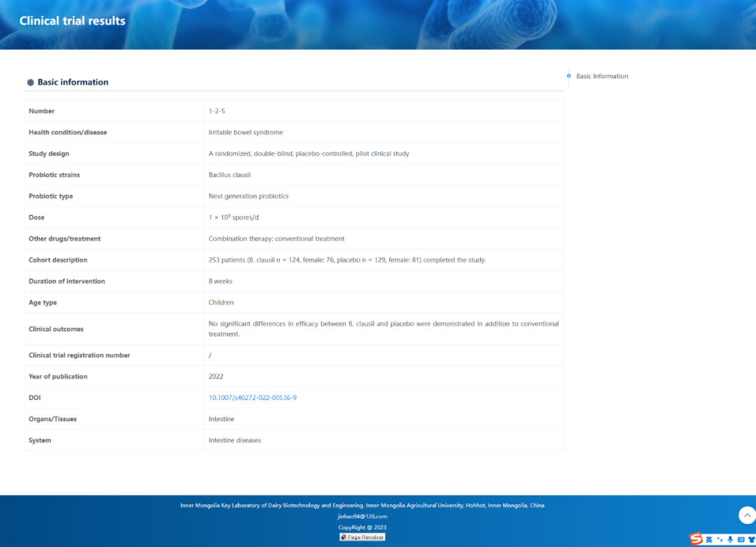Toggle the English/Chinese input mode icon
The height and width of the screenshot is (547, 756).
pos(708,540)
